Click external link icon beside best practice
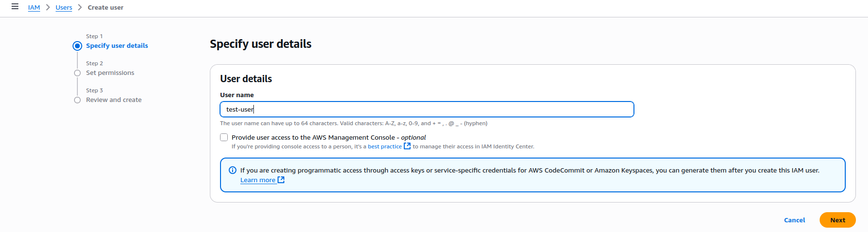This screenshot has height=232, width=868. pos(407,146)
